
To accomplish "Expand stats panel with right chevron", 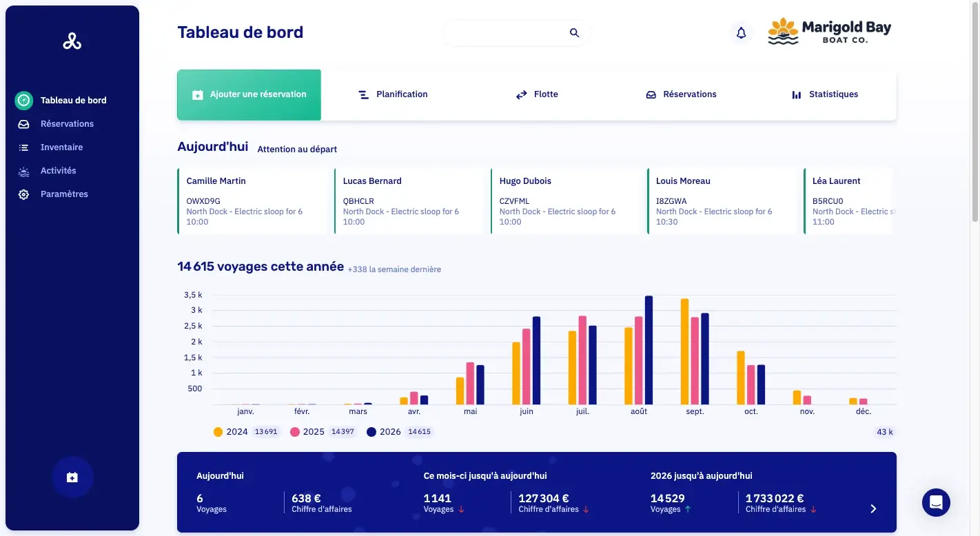I will coord(873,508).
